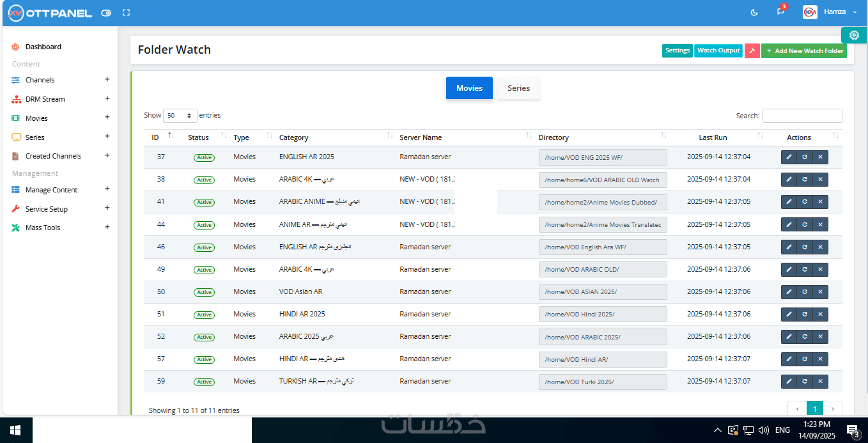Viewport: 868px width, 443px height.
Task: Delete the HINDI AR row ID 57
Action: pos(820,359)
